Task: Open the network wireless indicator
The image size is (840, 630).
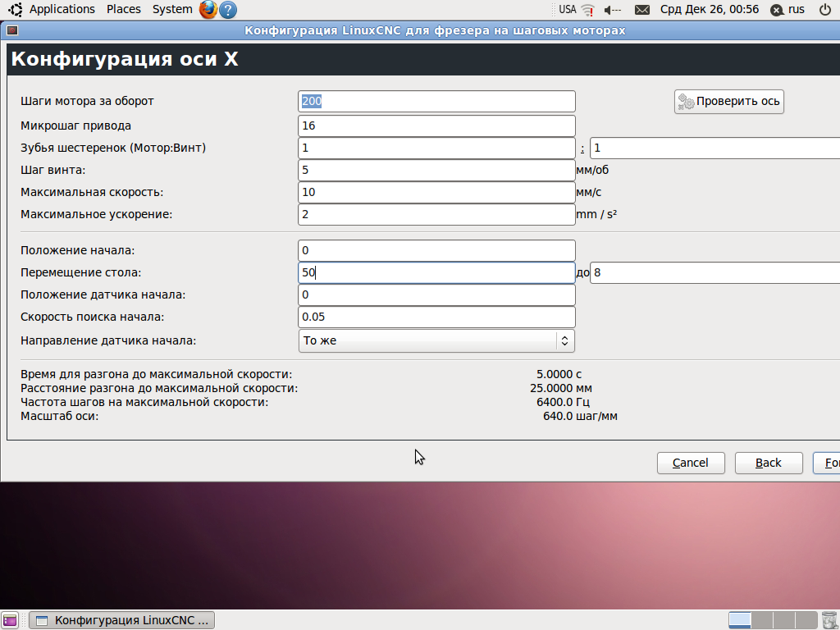Action: (588, 10)
